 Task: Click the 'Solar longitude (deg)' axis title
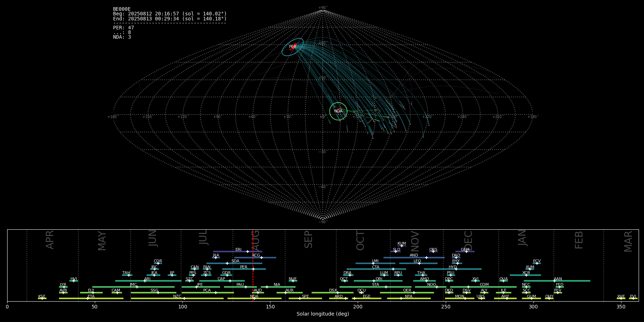click(323, 314)
